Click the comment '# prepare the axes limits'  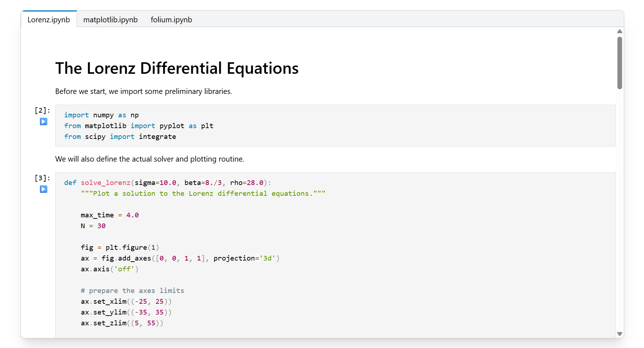tap(133, 291)
